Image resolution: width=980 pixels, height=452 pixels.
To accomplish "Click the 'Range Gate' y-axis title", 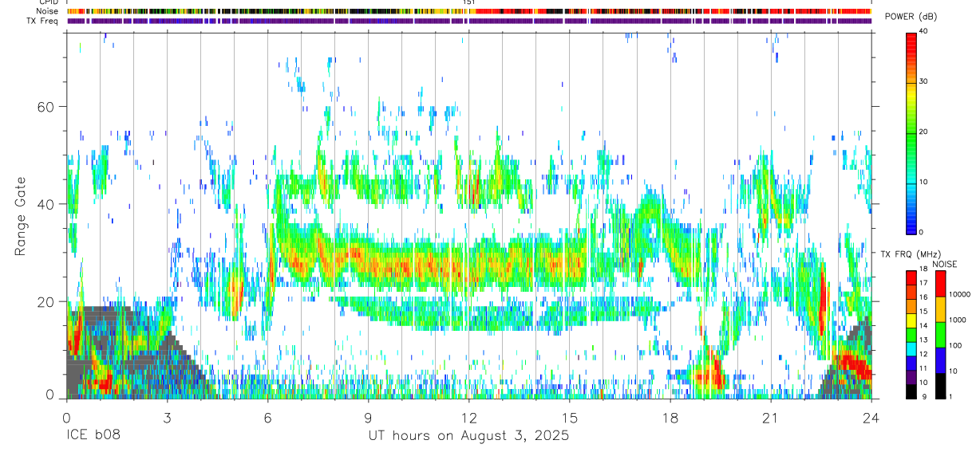I will (22, 218).
